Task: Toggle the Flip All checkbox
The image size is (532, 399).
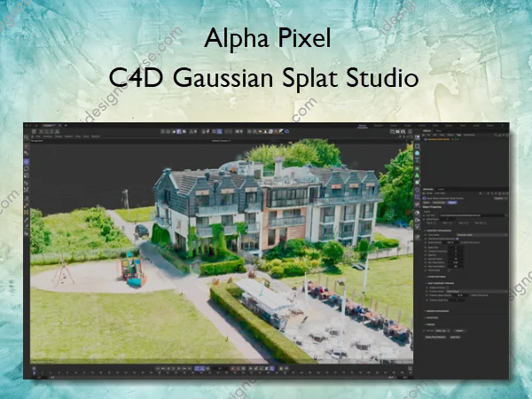Action: tap(486, 223)
